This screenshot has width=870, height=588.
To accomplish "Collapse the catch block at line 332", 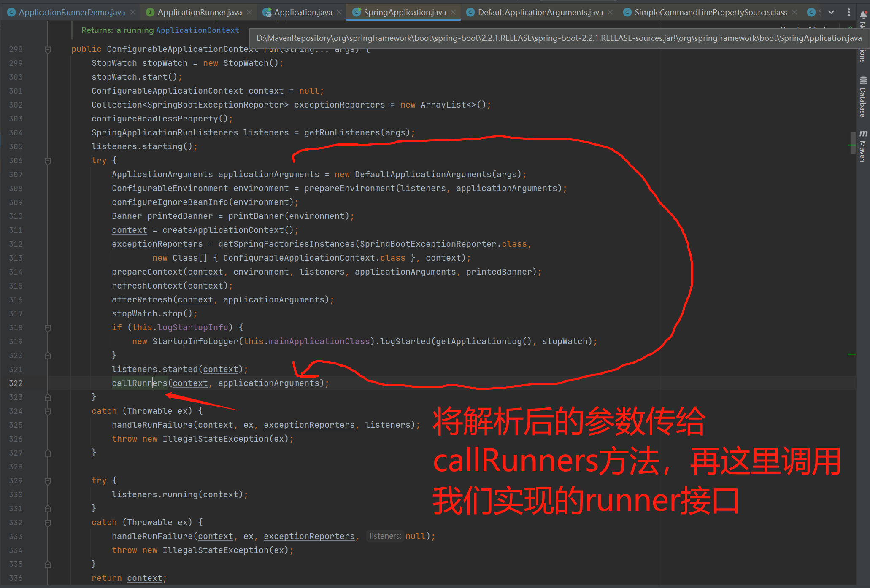I will coord(48,523).
